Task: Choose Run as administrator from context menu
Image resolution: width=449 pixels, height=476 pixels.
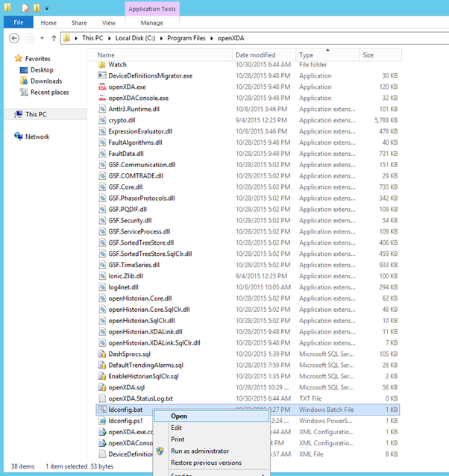Action: [200, 451]
